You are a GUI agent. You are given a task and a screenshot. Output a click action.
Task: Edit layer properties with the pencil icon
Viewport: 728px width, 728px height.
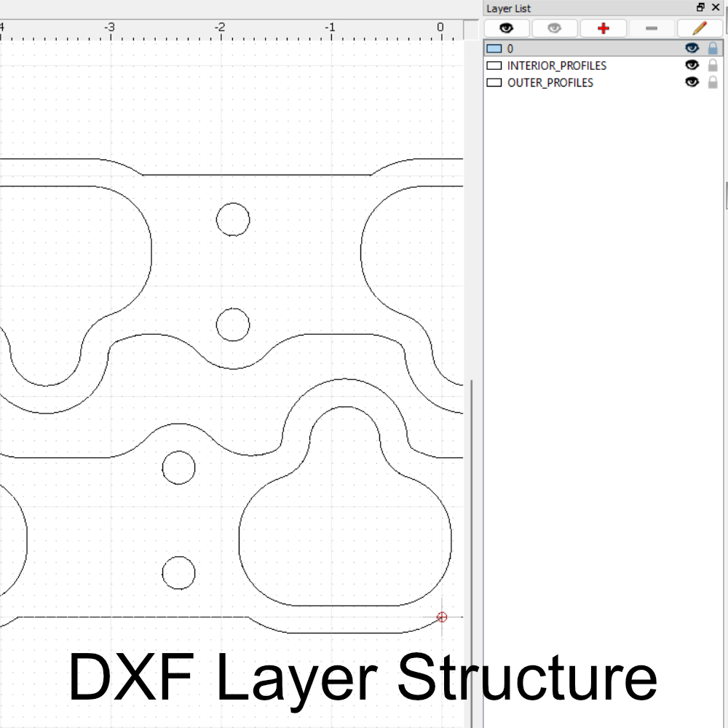[x=700, y=28]
